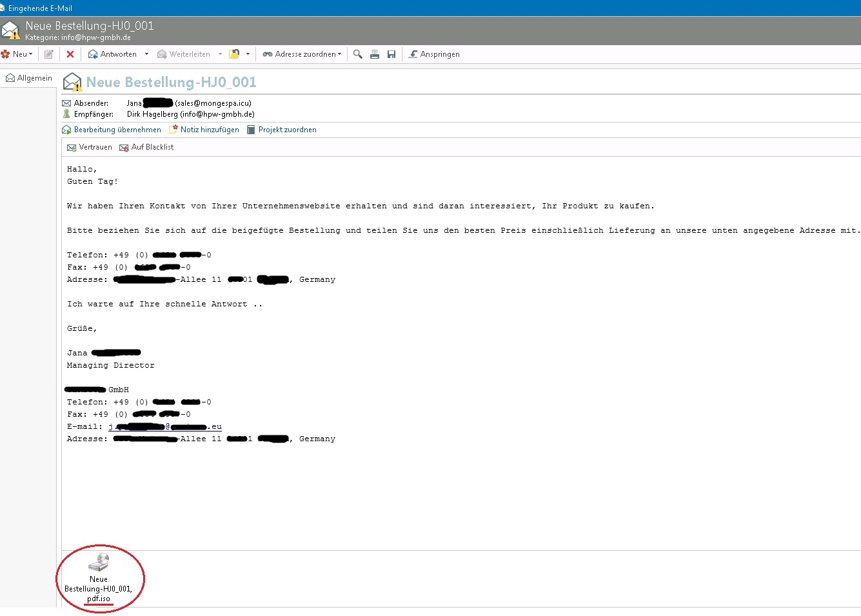Print the email via printer icon
The width and height of the screenshot is (861, 616).
[375, 54]
